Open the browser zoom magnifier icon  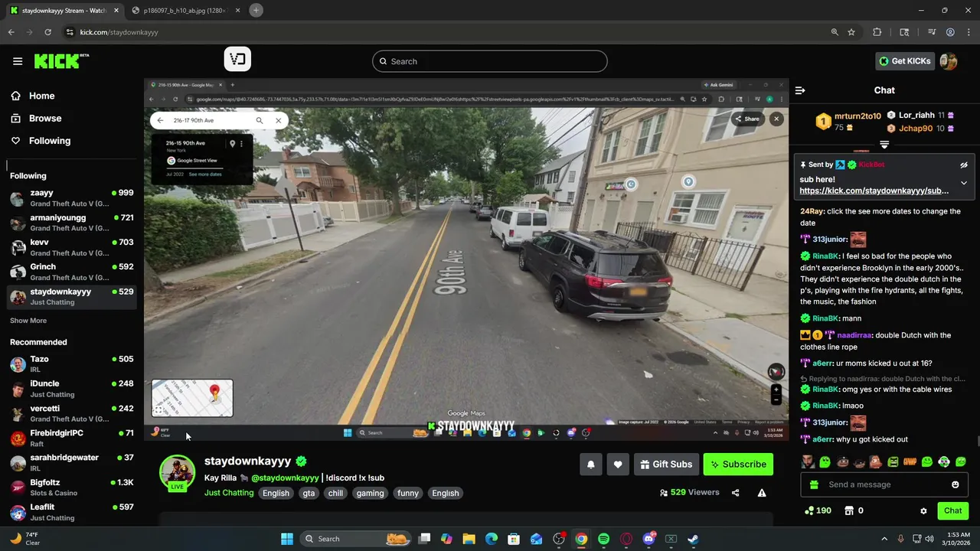click(835, 32)
